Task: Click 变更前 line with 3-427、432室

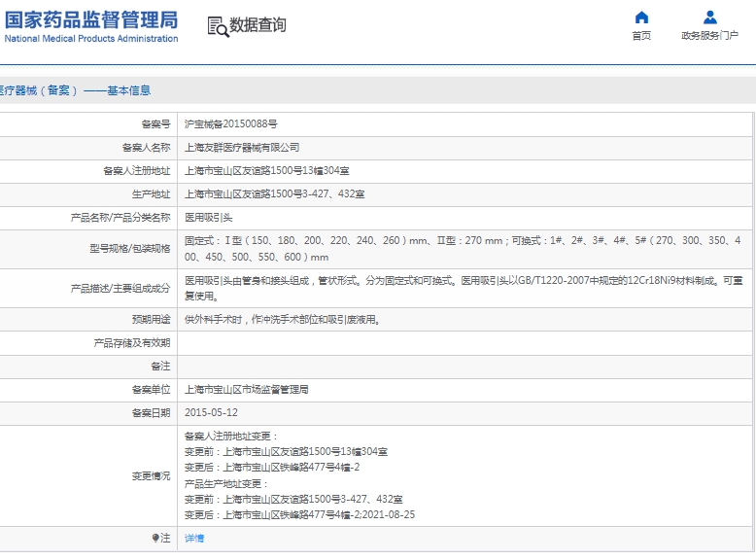Action: point(293,499)
